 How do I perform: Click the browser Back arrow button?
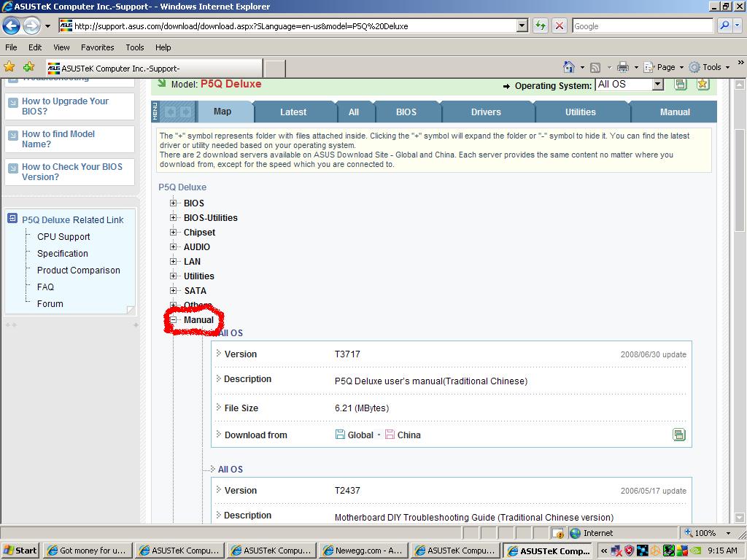tap(12, 26)
